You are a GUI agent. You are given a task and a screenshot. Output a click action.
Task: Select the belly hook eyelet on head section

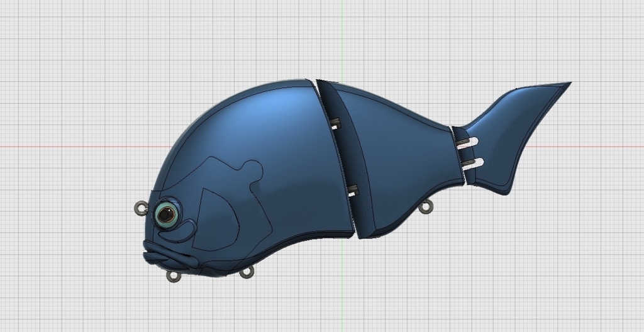(x=247, y=272)
